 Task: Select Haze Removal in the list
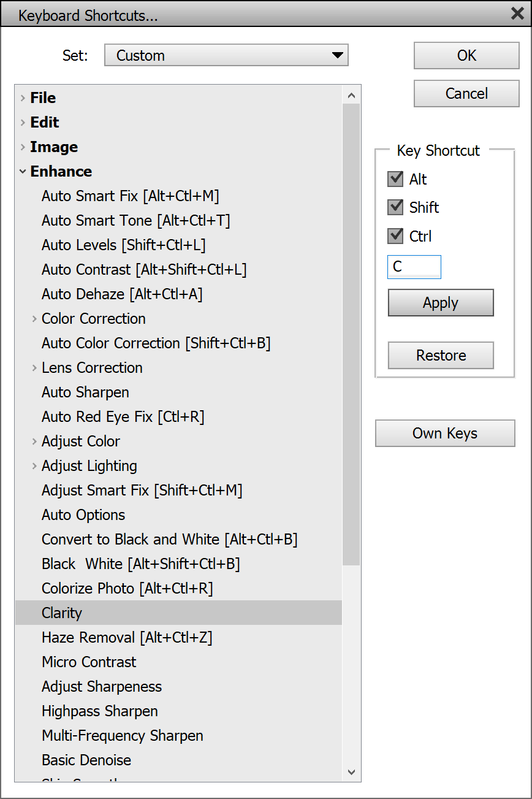[x=127, y=638]
